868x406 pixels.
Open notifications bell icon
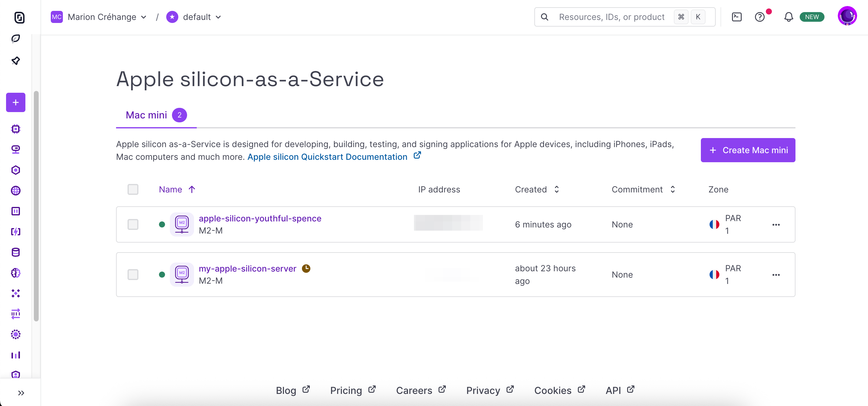click(789, 17)
